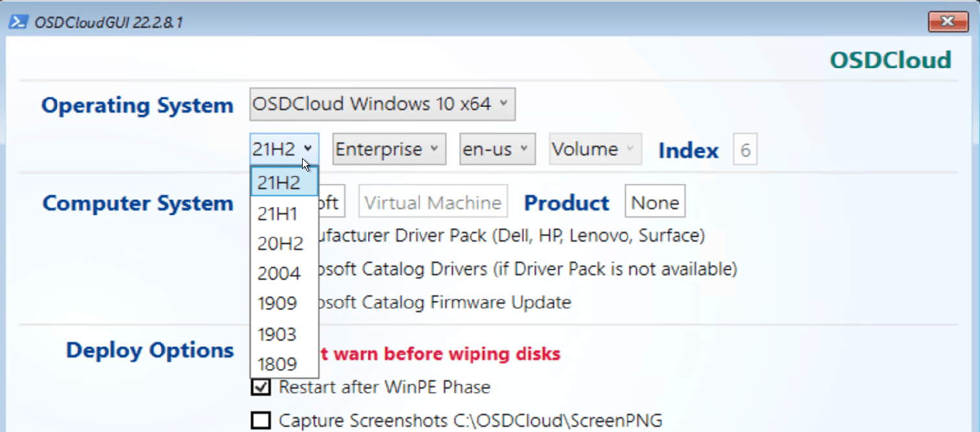Click the Volume license channel dropdown

pyautogui.click(x=594, y=148)
